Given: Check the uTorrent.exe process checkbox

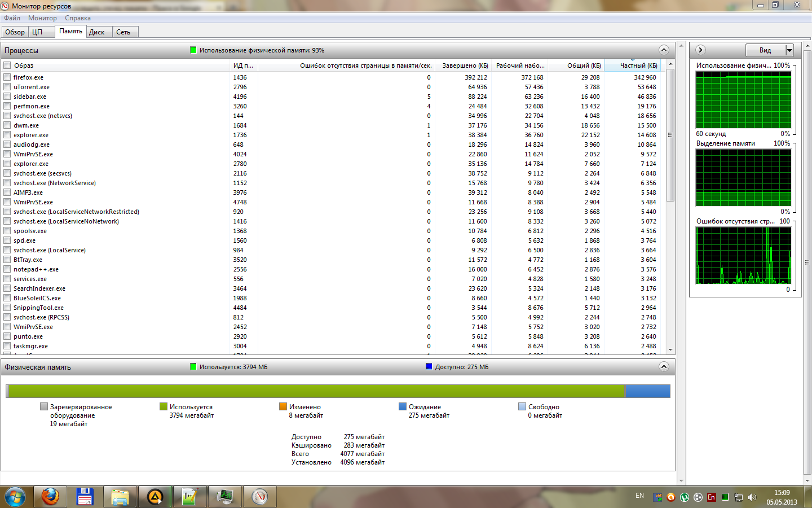Looking at the screenshot, I should (x=7, y=87).
